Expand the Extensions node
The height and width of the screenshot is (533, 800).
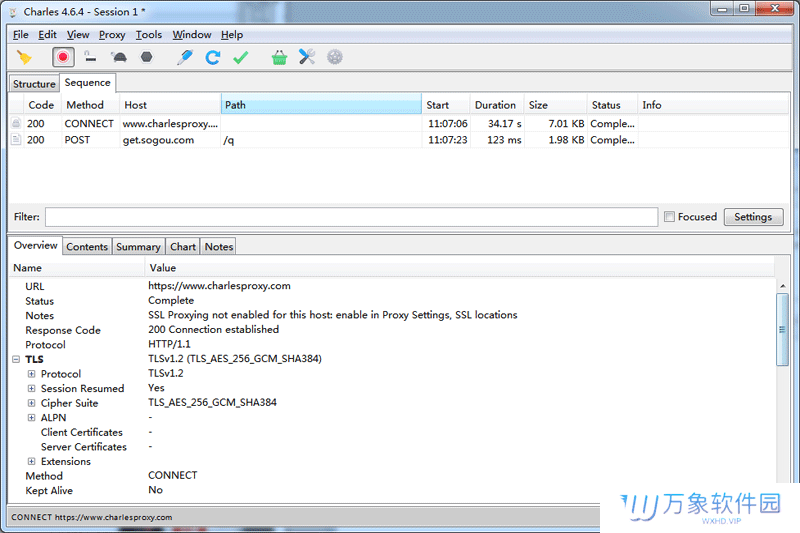[32, 461]
